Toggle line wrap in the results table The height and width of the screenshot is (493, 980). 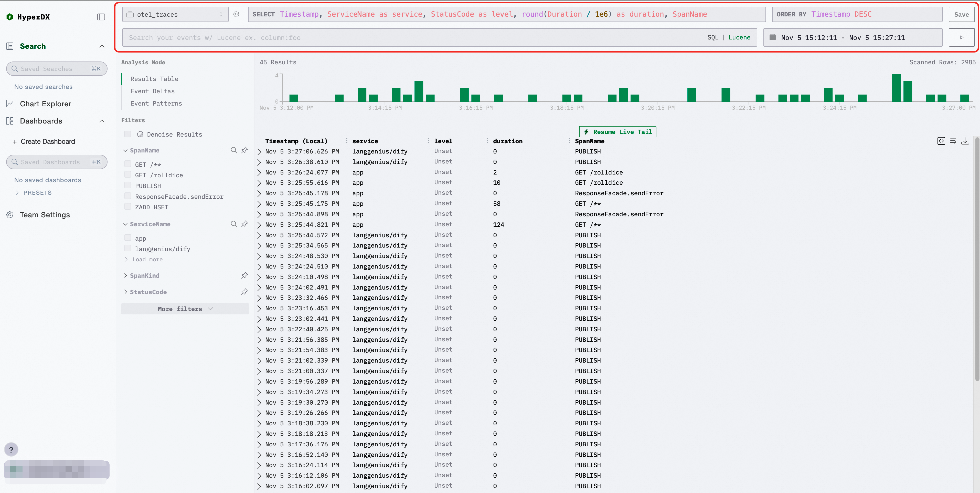click(953, 141)
